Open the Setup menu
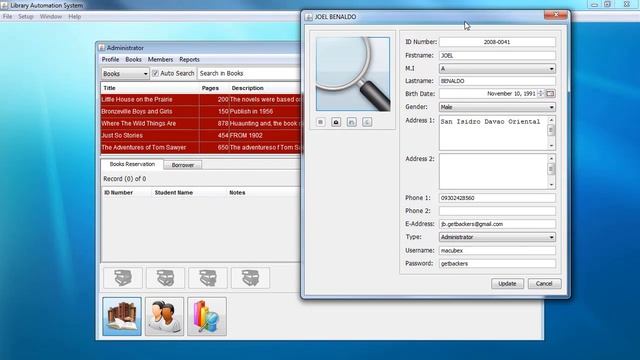Image resolution: width=640 pixels, height=360 pixels. (x=26, y=17)
